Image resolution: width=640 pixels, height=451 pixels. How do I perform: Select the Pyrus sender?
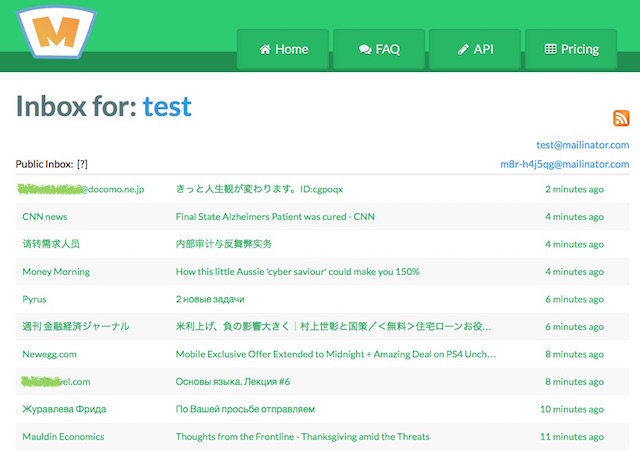point(34,299)
